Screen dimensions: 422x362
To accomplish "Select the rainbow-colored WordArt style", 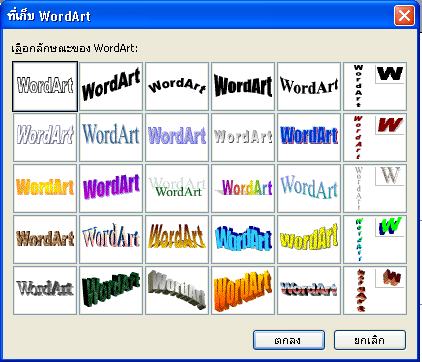I will (x=243, y=188).
